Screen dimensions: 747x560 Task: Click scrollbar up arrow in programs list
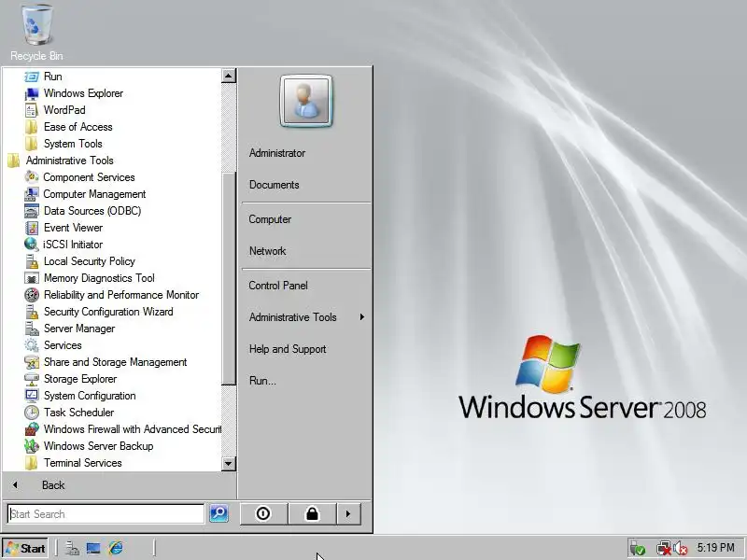(x=229, y=76)
